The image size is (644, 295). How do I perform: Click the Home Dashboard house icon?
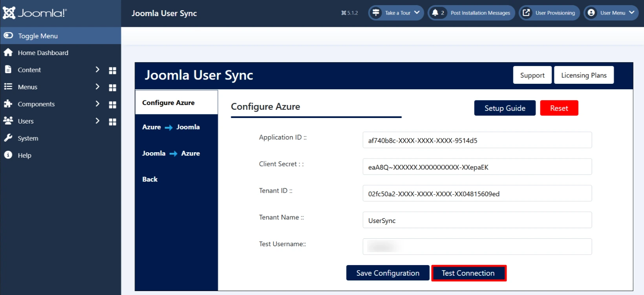click(8, 52)
